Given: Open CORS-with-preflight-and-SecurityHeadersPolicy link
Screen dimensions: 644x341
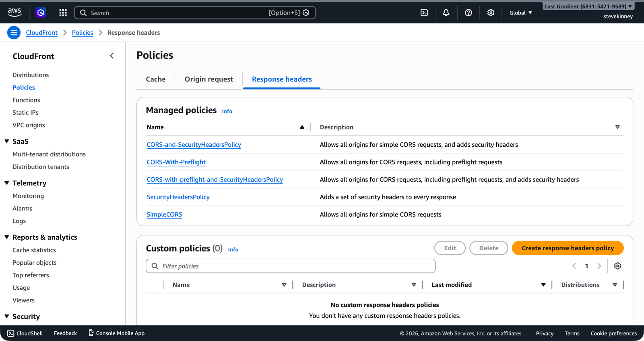Looking at the screenshot, I should pyautogui.click(x=215, y=180).
